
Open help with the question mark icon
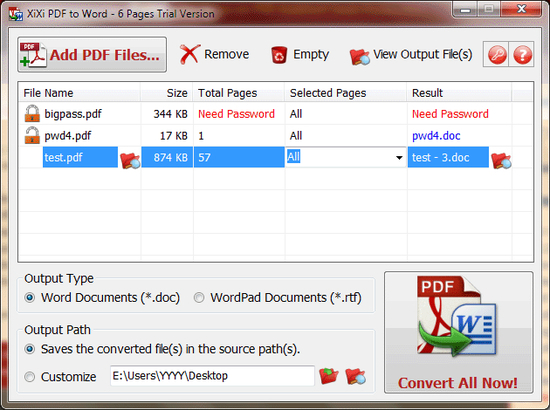coord(522,55)
